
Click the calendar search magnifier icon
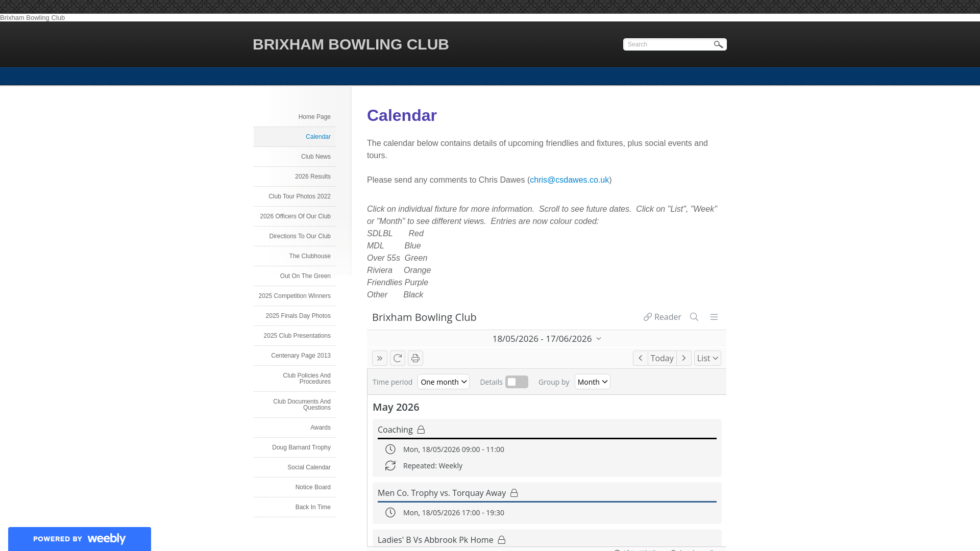694,317
